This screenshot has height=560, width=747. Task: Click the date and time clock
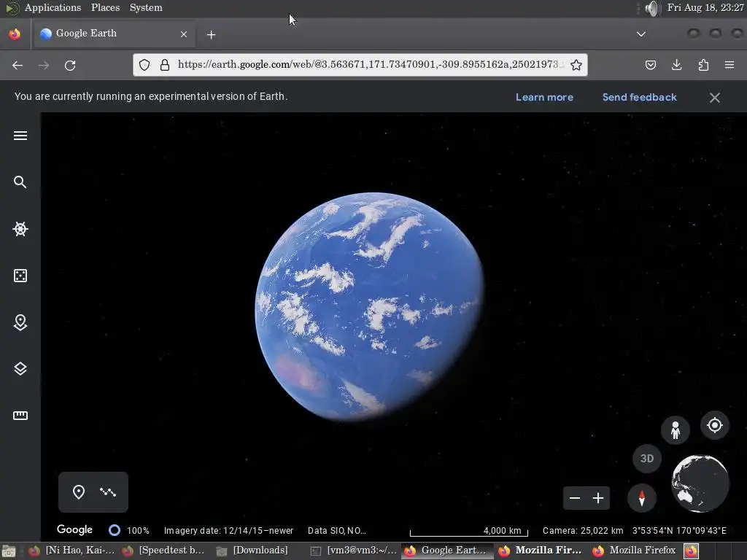705,7
